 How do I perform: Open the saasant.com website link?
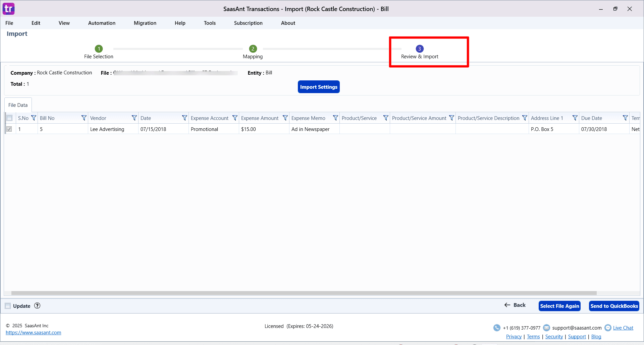(x=34, y=333)
